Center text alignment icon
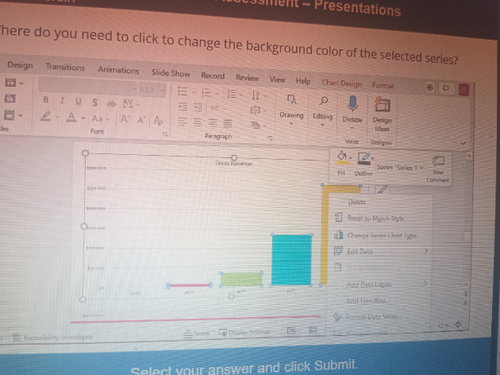Image resolution: width=500 pixels, height=375 pixels. (x=197, y=122)
